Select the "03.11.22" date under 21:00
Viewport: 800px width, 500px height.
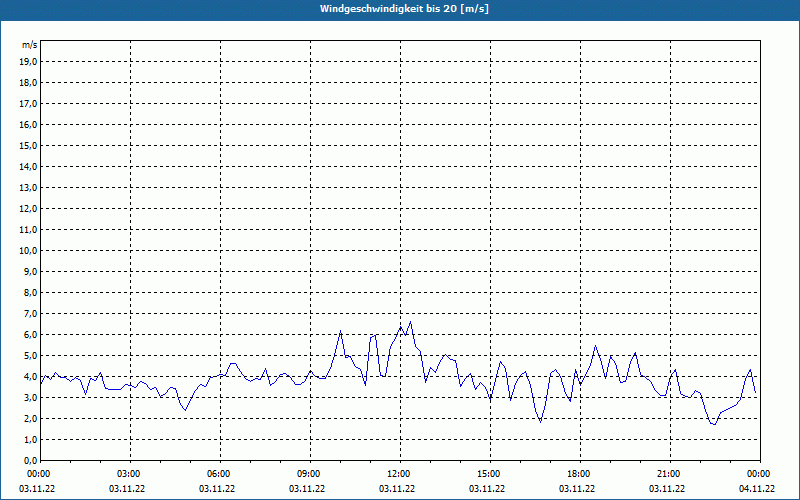click(x=667, y=489)
